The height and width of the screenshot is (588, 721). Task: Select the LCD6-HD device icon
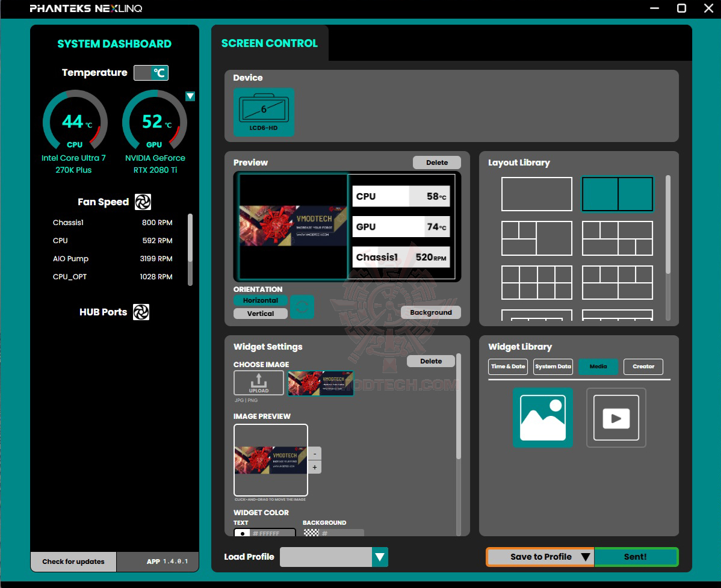tap(264, 112)
